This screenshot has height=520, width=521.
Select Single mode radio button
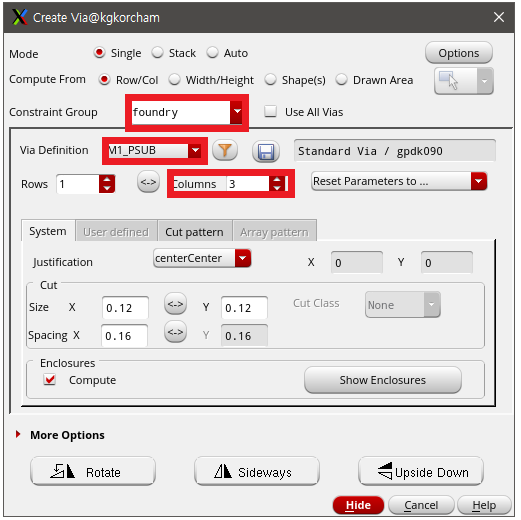99,53
